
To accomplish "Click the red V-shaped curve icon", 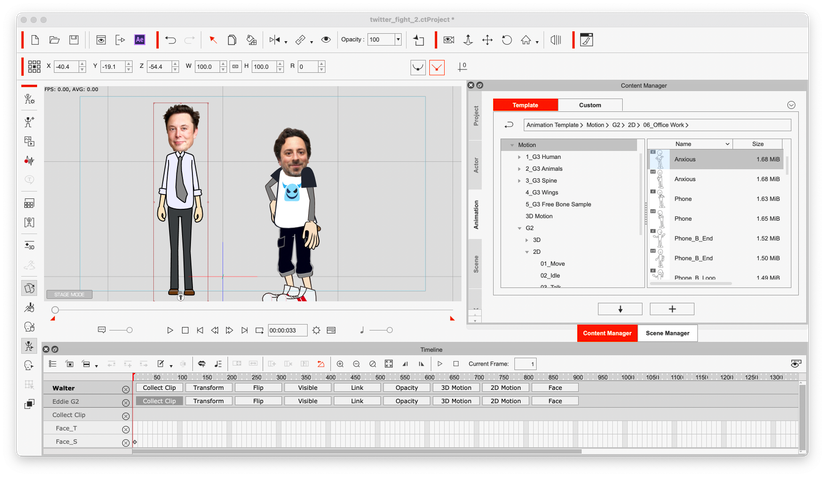I will tap(437, 67).
